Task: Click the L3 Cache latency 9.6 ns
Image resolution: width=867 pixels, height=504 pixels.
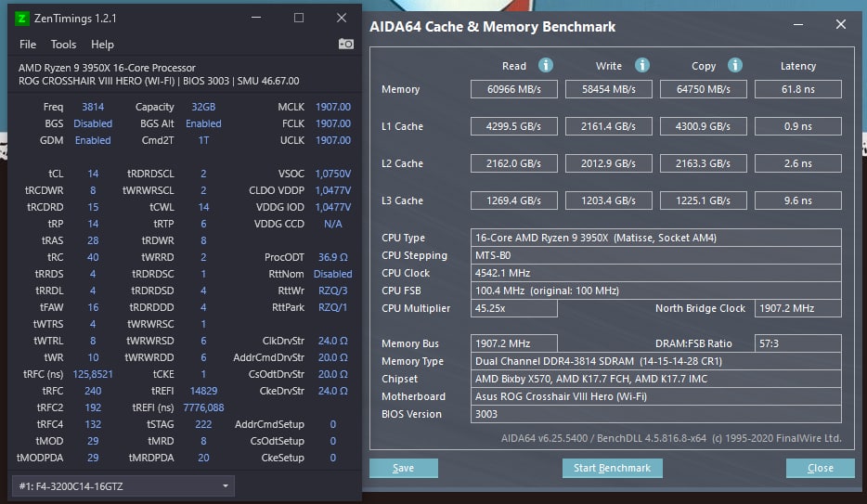Action: [x=798, y=200]
